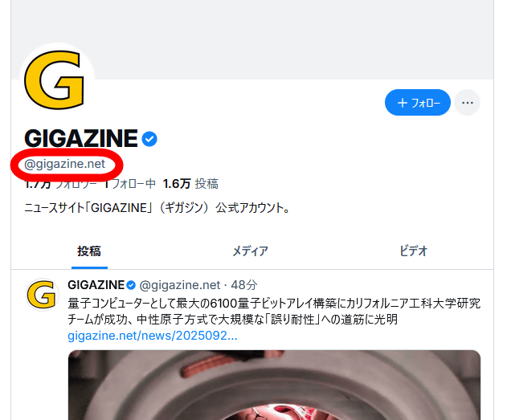The image size is (507, 420).
Task: Select the 投稿 tab
Action: tap(89, 251)
